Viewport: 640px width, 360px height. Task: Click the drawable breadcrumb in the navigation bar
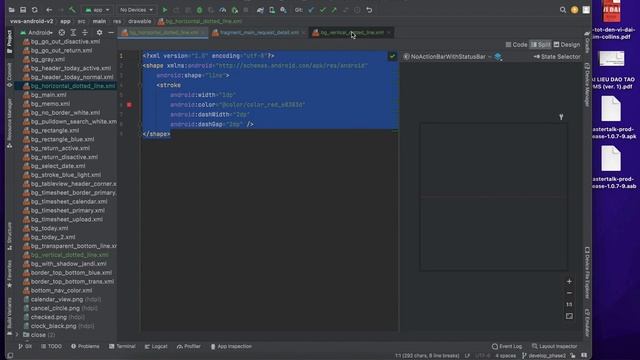[140, 21]
